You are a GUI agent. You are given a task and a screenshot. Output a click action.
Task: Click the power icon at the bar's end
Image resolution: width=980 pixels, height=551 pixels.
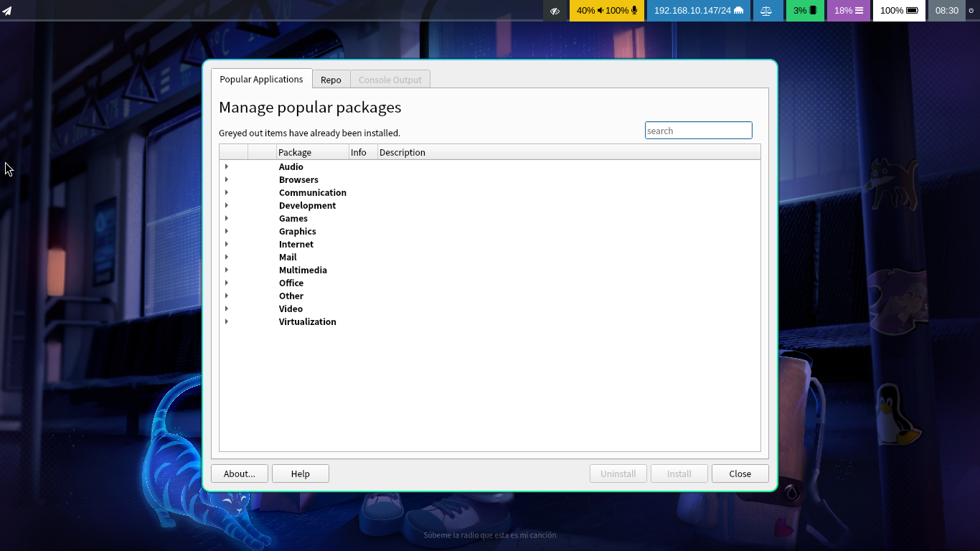pyautogui.click(x=971, y=11)
